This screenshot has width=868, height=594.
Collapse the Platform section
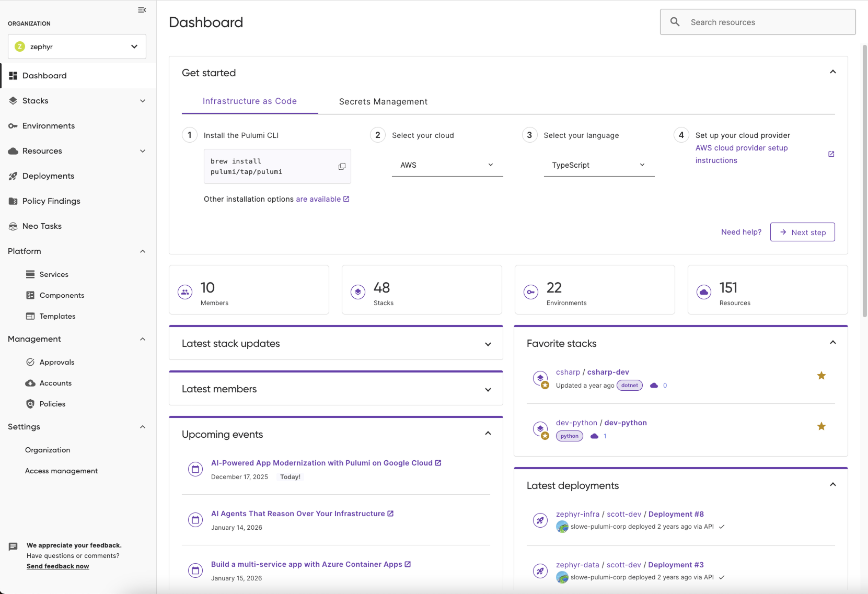[x=143, y=251]
